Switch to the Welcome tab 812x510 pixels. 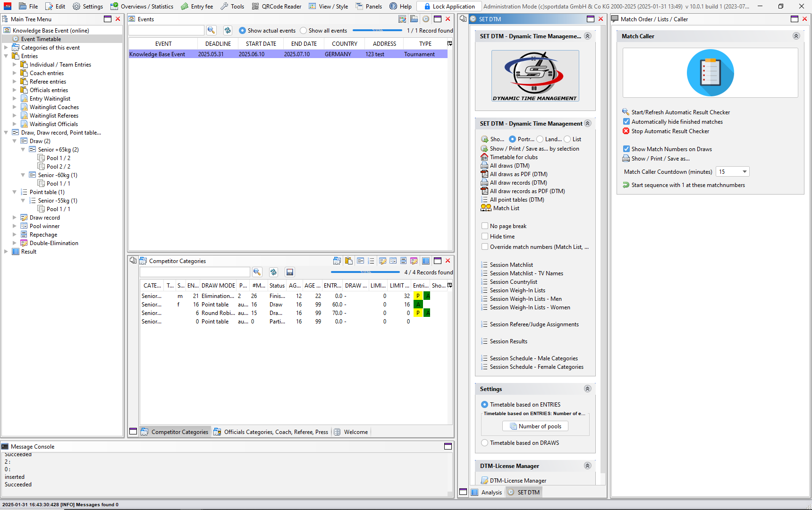pyautogui.click(x=351, y=432)
